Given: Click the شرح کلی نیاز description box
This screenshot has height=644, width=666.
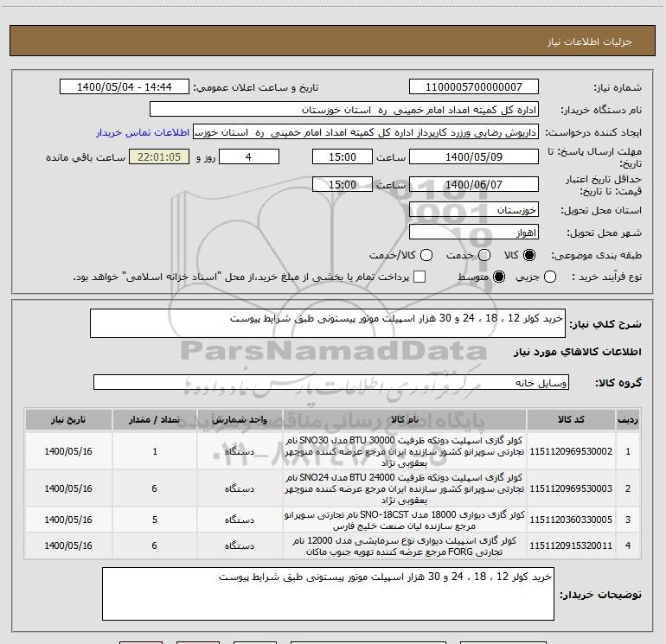Looking at the screenshot, I should [328, 323].
